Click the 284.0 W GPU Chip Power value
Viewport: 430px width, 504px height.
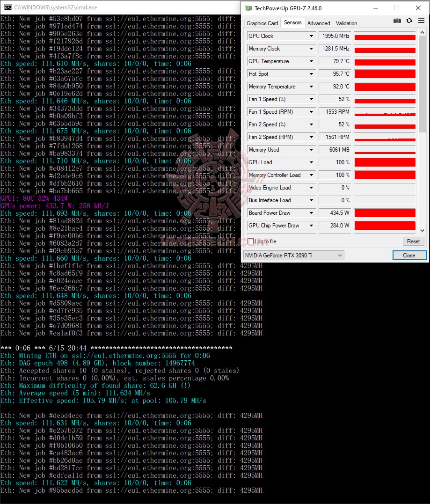click(x=335, y=226)
